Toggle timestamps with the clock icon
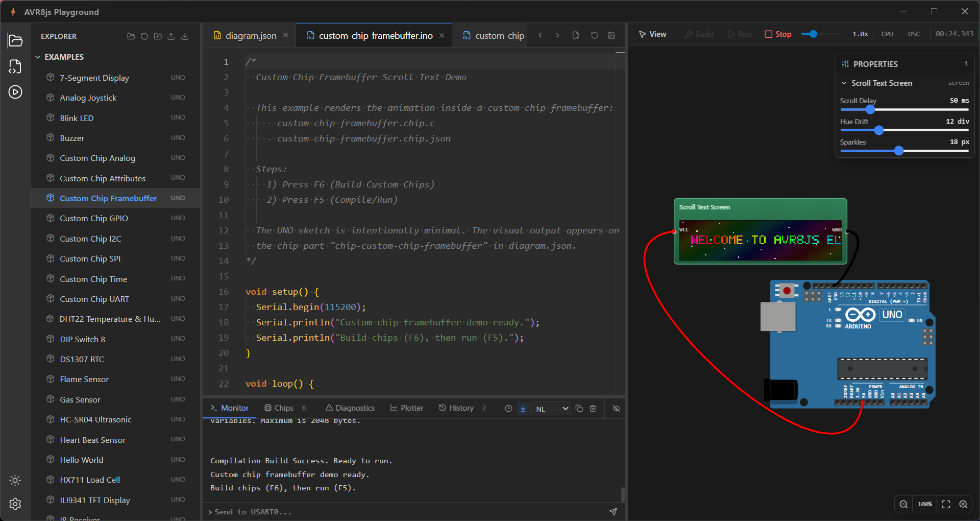 tap(508, 409)
